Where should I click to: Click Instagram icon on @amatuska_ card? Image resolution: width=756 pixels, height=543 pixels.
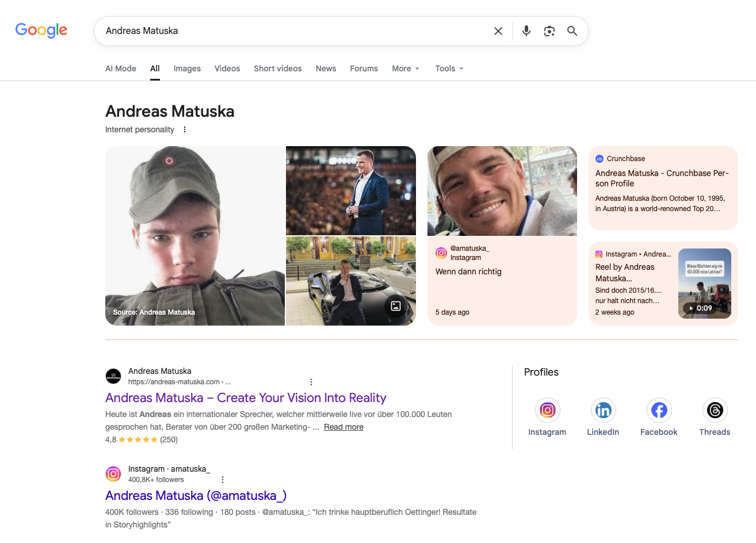[x=441, y=253]
